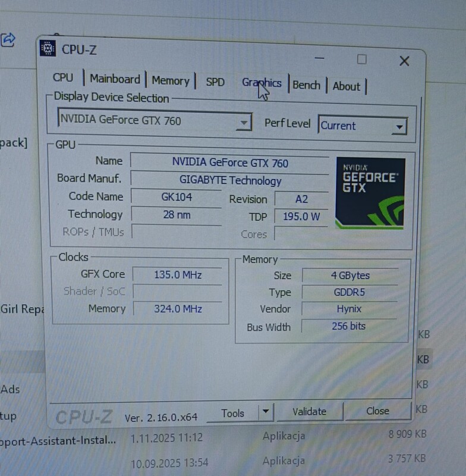466x476 pixels.
Task: Maximize the CPU-Z window
Action: 361,59
